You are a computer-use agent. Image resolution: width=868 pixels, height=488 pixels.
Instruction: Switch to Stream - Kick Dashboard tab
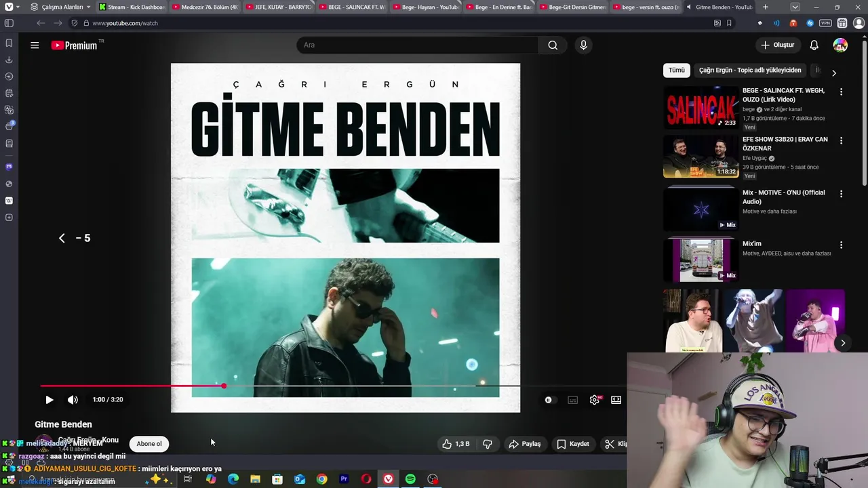tap(131, 7)
